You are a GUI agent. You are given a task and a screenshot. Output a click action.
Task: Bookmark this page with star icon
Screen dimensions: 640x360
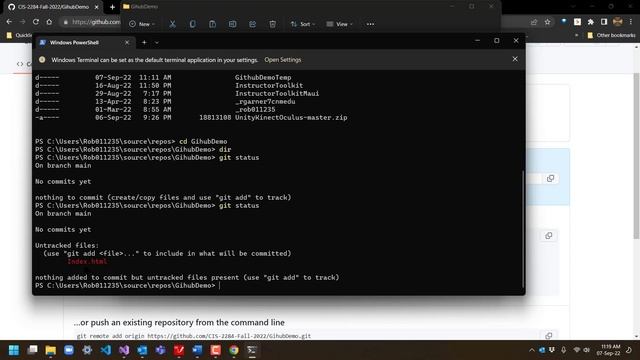coord(547,22)
